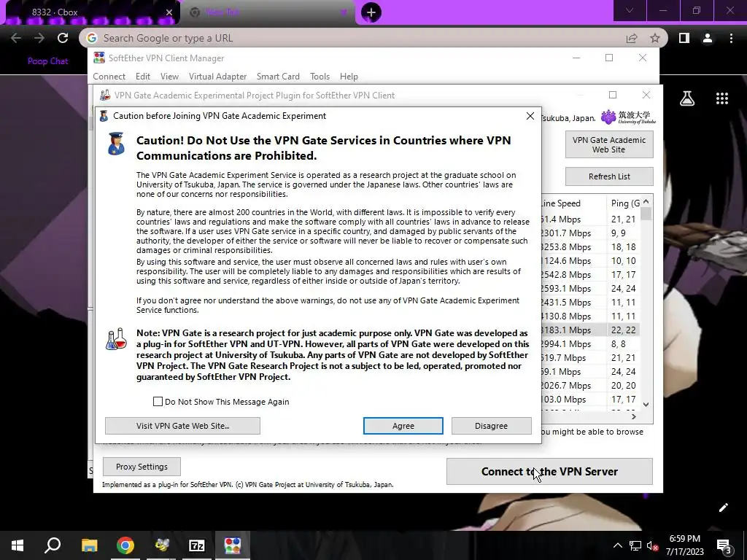
Task: Open Visit VPN Gate Web Site button
Action: 182,426
